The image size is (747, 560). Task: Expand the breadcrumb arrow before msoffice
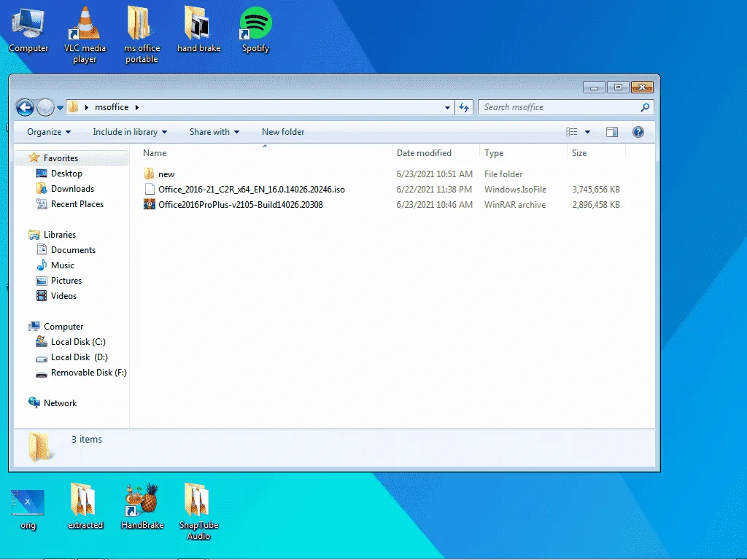pyautogui.click(x=86, y=108)
